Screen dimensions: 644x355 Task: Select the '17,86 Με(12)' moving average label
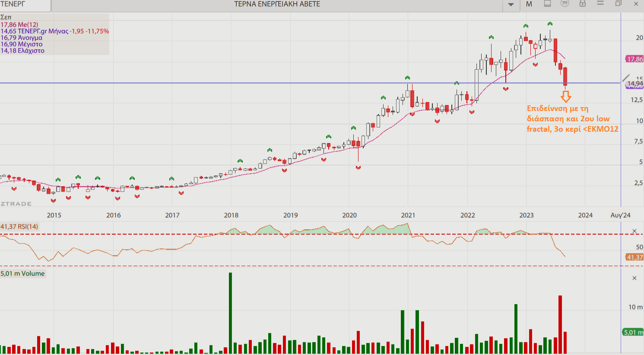point(19,25)
